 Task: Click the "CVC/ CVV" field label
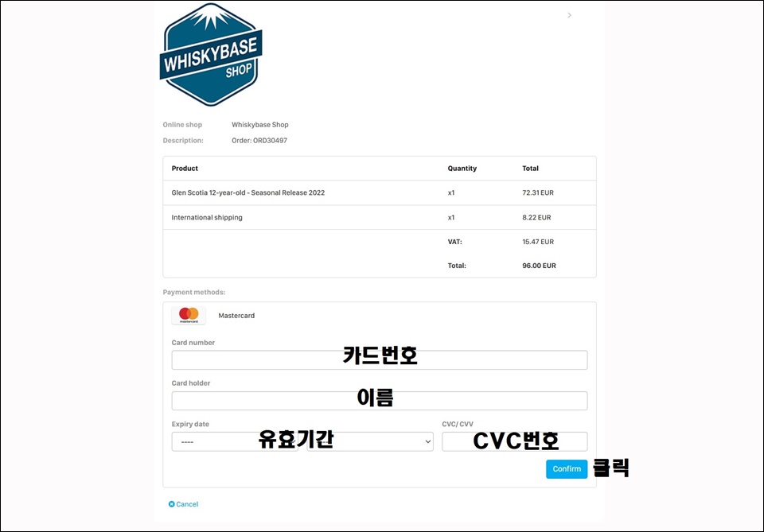click(458, 424)
